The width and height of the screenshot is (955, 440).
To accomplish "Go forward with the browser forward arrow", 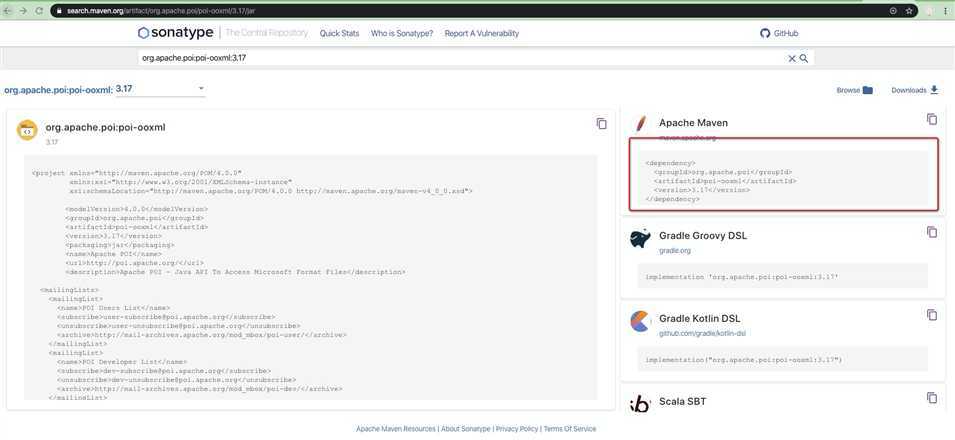I will (23, 11).
